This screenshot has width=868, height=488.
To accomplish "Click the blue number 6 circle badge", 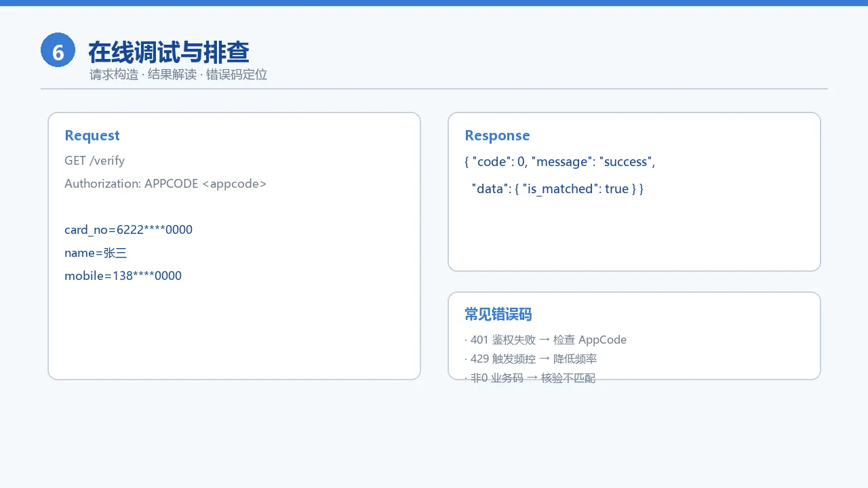I will click(58, 51).
